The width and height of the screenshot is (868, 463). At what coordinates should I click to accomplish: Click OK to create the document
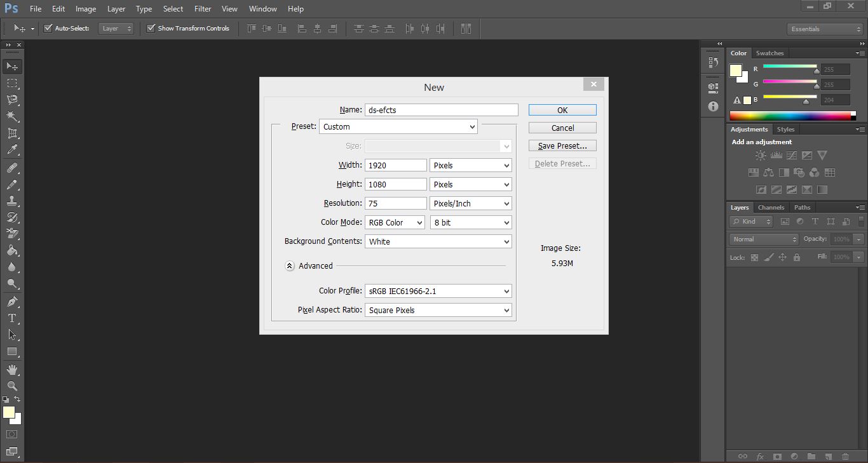(x=562, y=110)
